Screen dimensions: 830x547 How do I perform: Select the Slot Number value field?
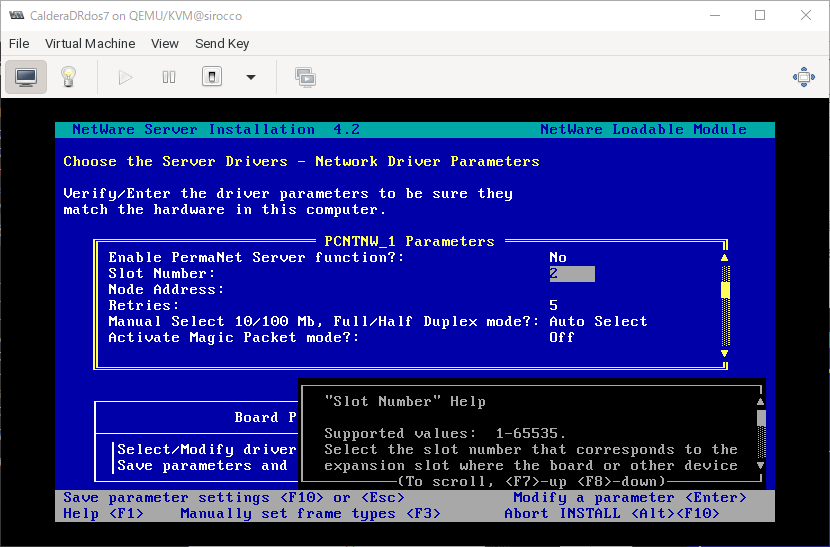click(x=572, y=274)
